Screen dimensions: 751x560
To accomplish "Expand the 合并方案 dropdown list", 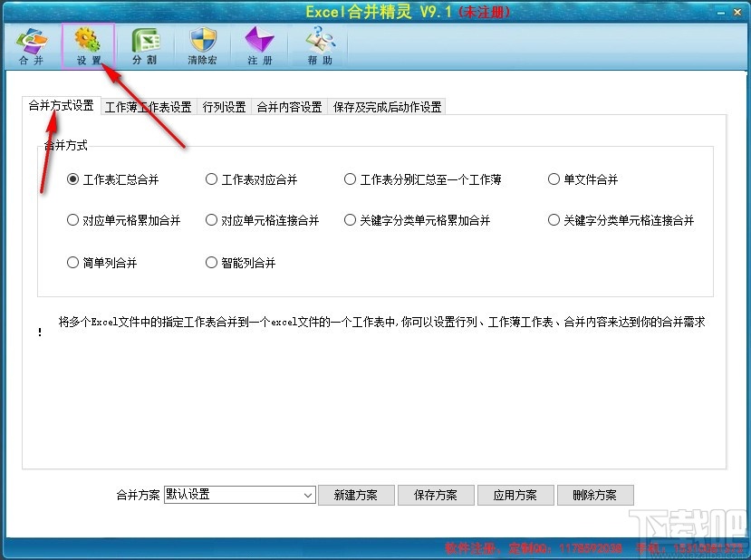I will pyautogui.click(x=307, y=495).
